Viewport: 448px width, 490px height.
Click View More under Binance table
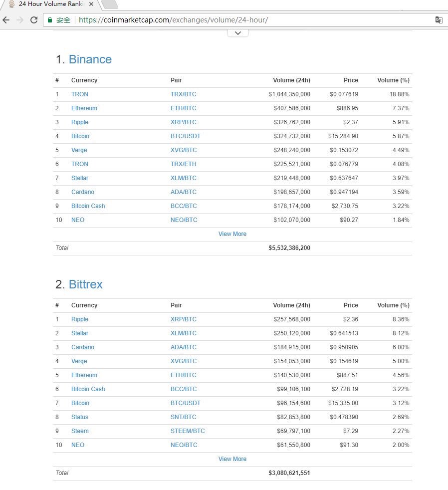tap(232, 234)
